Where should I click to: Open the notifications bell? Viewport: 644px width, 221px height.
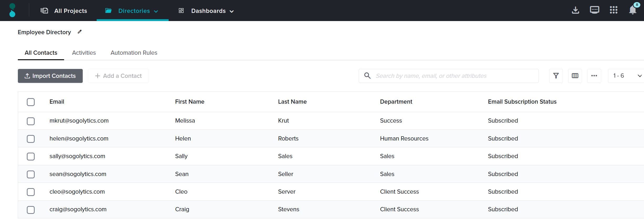(633, 10)
